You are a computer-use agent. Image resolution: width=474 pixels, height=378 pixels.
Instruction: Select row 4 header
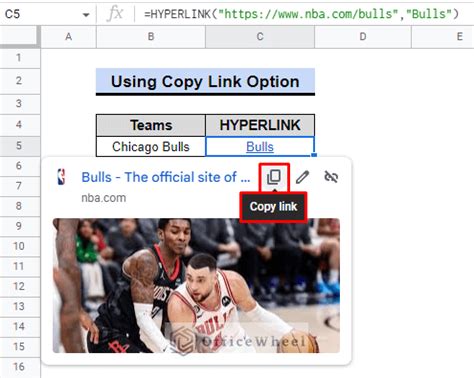click(19, 125)
